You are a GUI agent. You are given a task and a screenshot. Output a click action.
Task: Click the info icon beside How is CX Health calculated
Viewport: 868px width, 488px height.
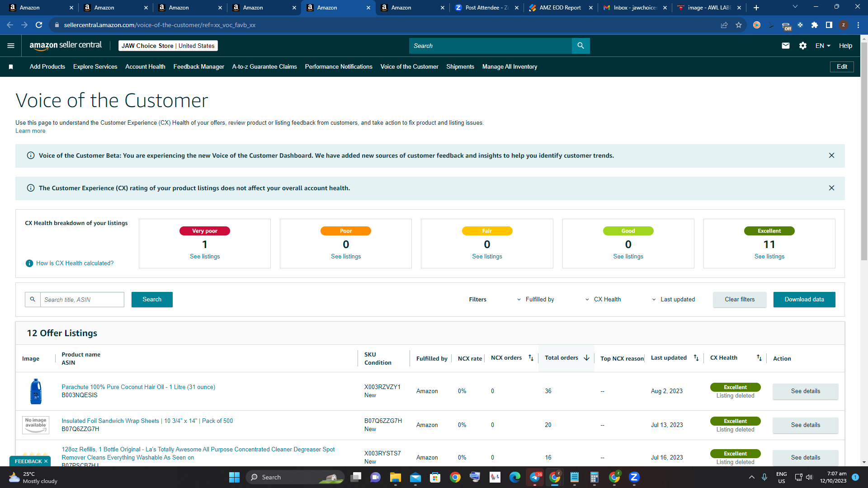tap(29, 263)
